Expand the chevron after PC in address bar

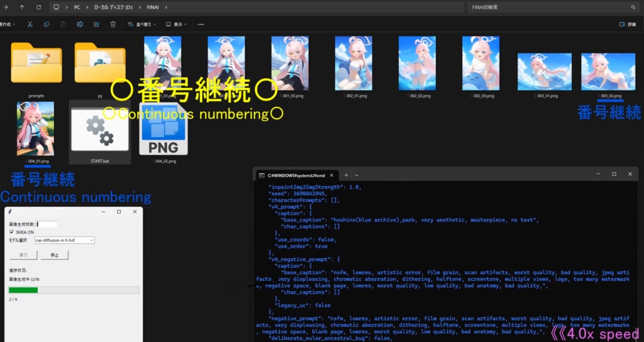87,7
